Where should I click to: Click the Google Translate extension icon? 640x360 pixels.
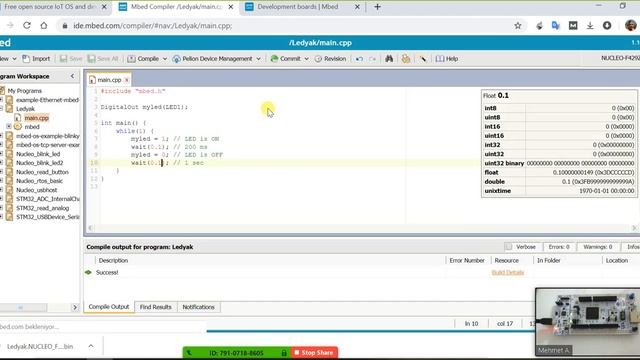556,25
